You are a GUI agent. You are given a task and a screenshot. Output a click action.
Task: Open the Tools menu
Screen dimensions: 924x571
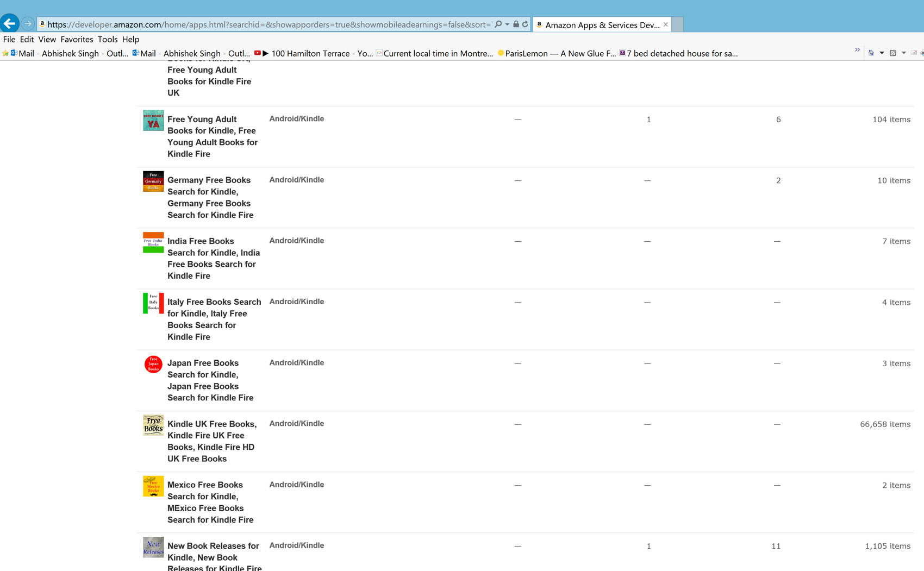pyautogui.click(x=108, y=39)
